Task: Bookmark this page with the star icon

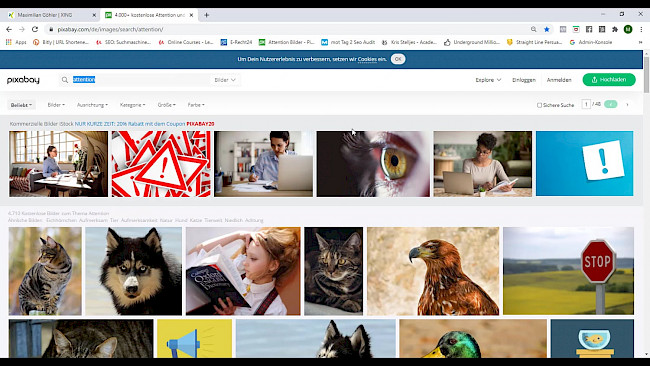Action: (x=547, y=29)
